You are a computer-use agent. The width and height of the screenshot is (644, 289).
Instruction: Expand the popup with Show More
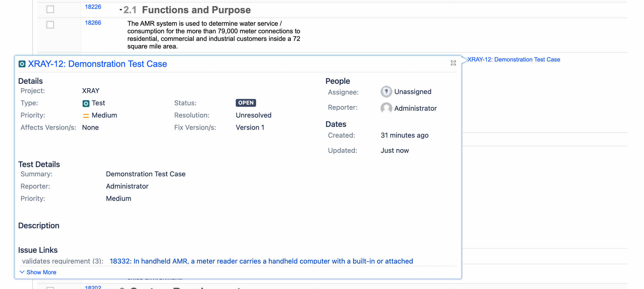41,272
